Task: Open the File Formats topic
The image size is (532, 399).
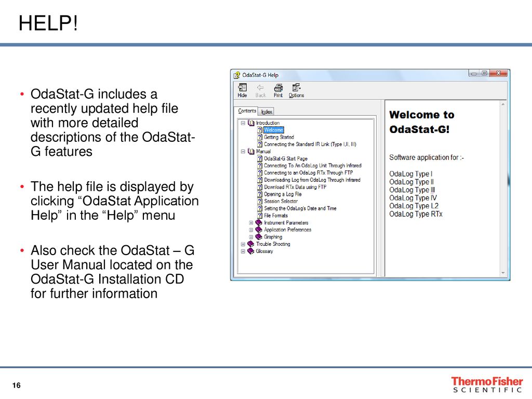Action: coord(276,216)
